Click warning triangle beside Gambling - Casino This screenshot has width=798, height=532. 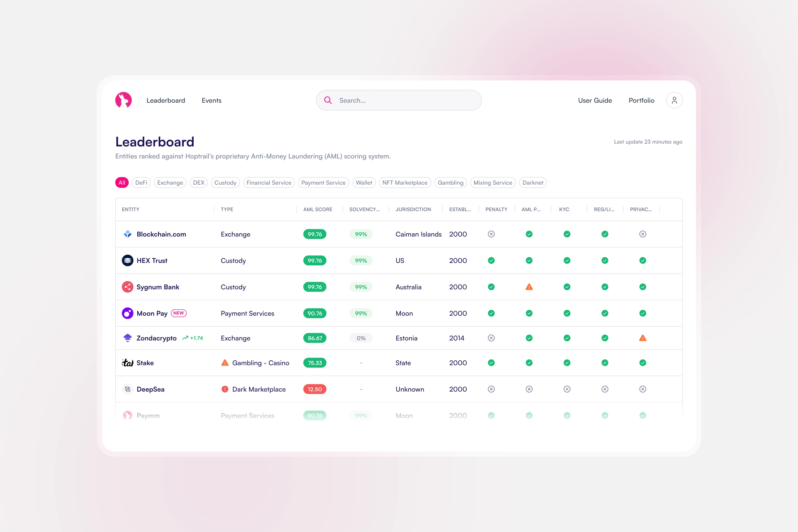click(225, 363)
